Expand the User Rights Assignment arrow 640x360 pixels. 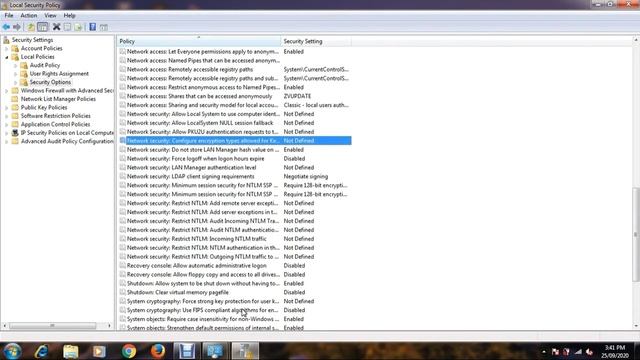click(16, 74)
